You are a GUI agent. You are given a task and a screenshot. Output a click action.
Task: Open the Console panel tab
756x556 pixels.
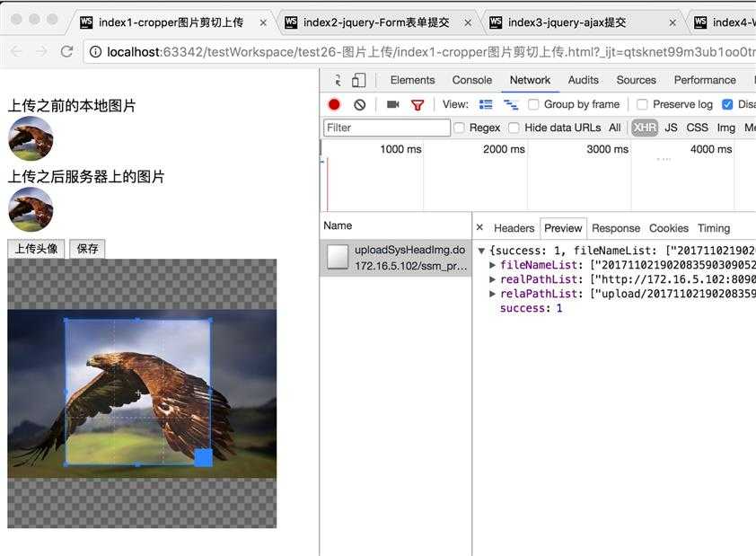pos(472,80)
